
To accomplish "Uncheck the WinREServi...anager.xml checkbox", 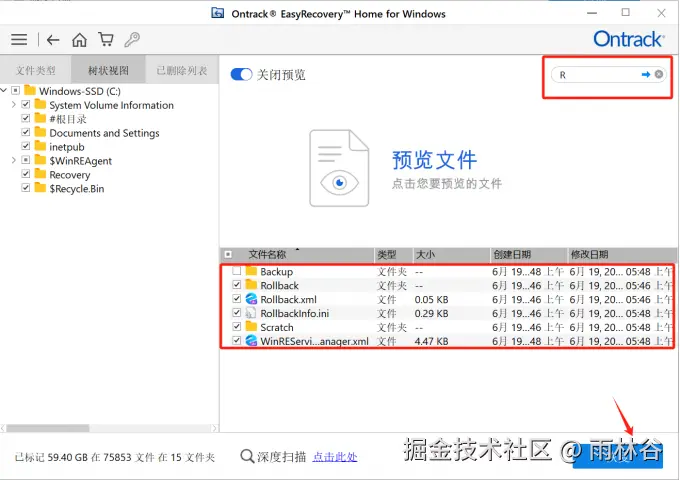I will [236, 340].
